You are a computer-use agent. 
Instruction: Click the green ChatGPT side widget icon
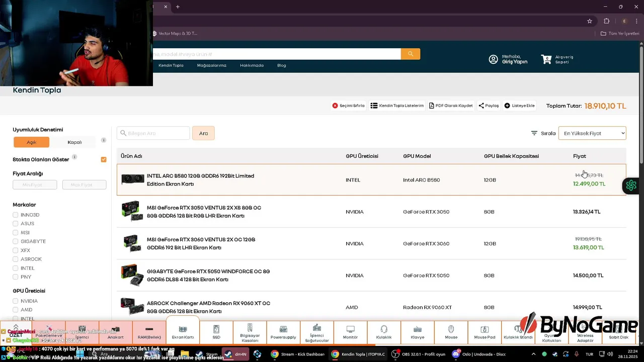click(631, 186)
